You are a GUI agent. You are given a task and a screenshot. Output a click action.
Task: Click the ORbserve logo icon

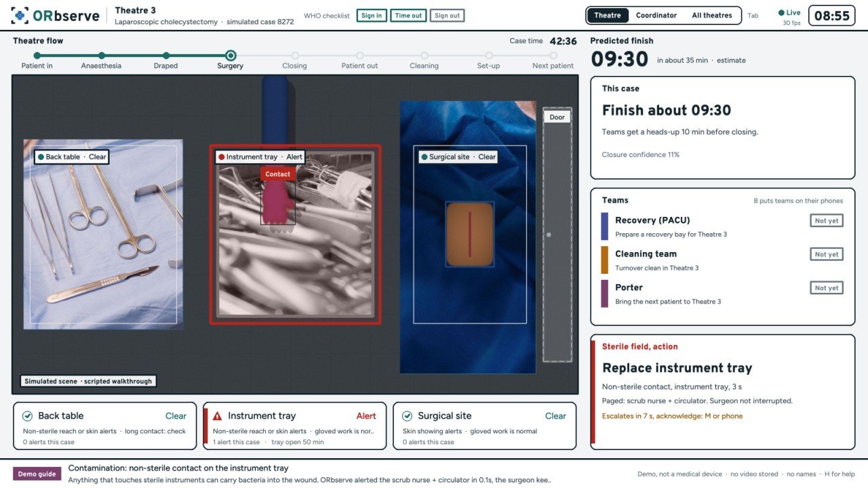[x=20, y=15]
